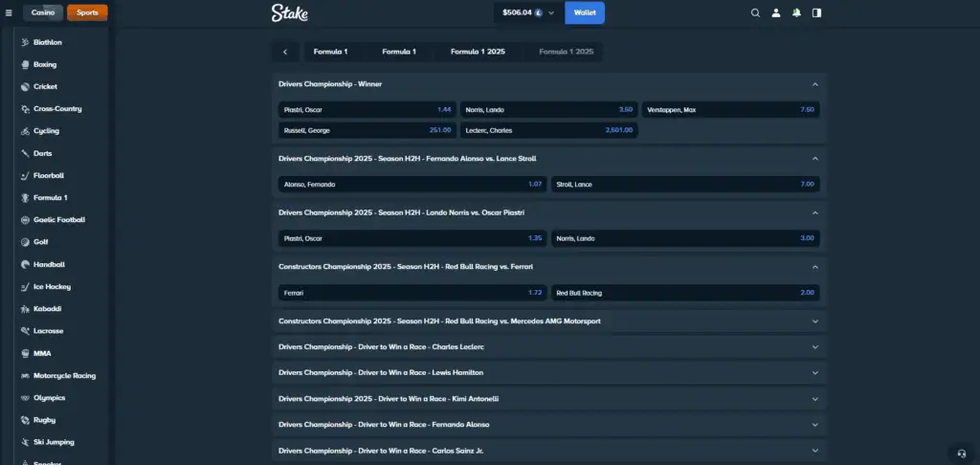Screen dimensions: 980x465
Task: Collapse the Drivers Championship - Winner market
Action: click(x=814, y=84)
